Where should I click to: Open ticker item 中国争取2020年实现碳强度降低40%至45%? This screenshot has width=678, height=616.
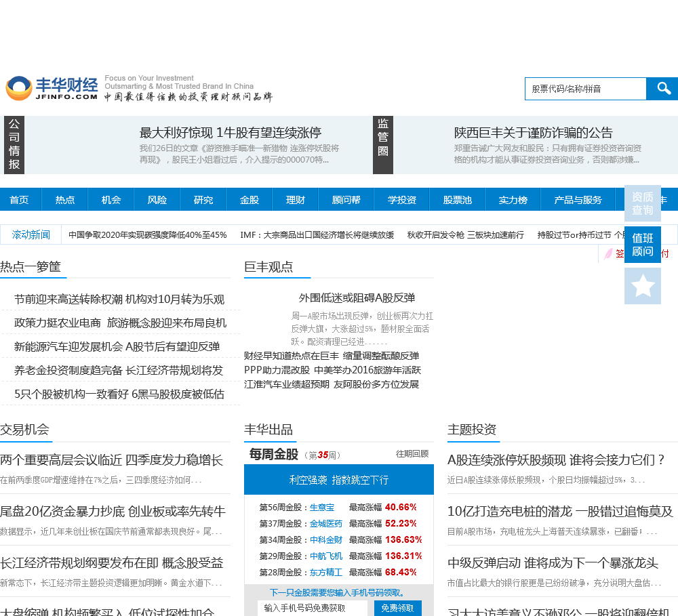coord(148,234)
